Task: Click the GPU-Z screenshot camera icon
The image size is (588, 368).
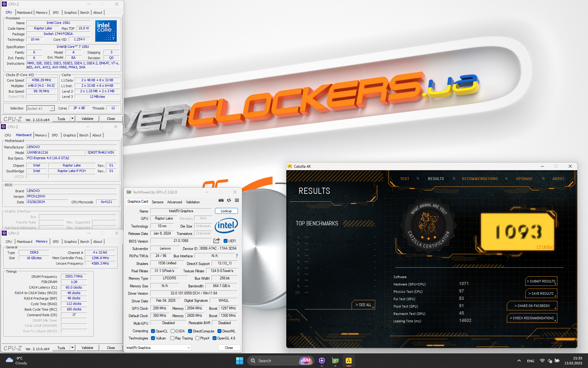Action: pos(221,200)
